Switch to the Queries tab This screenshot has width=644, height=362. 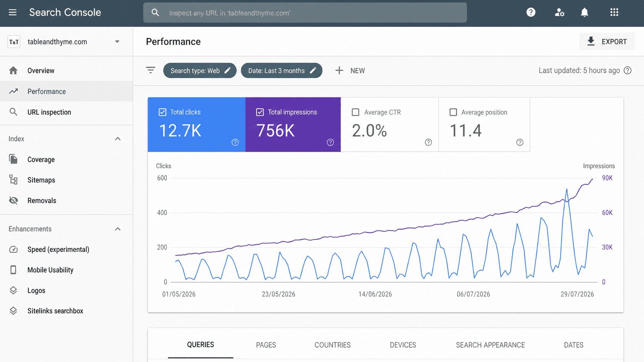pos(200,345)
